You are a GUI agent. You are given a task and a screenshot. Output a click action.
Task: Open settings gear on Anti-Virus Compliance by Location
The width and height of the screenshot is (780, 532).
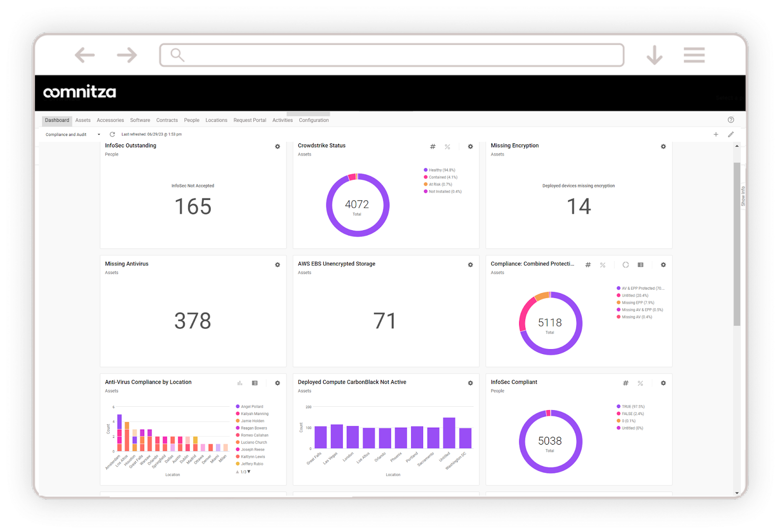(x=277, y=383)
